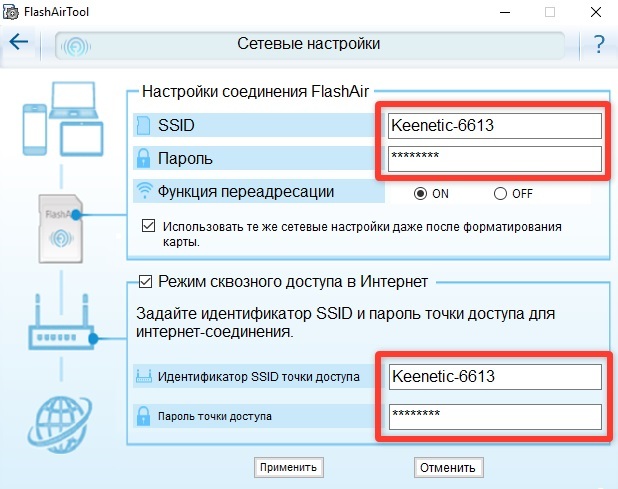618x489 pixels.
Task: Click the lock icon beside Пароль
Action: pyautogui.click(x=143, y=158)
